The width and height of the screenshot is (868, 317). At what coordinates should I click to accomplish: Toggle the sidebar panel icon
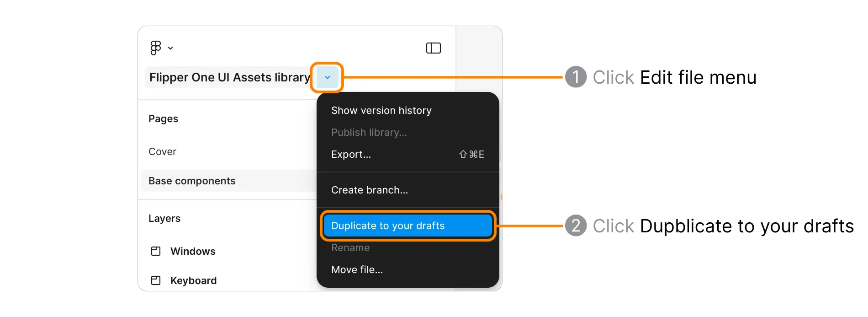pos(433,48)
